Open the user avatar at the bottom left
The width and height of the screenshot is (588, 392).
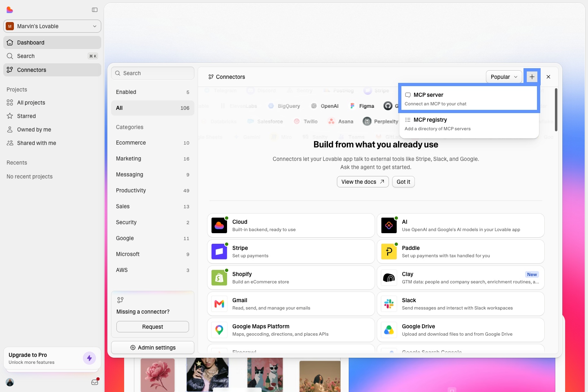10,382
